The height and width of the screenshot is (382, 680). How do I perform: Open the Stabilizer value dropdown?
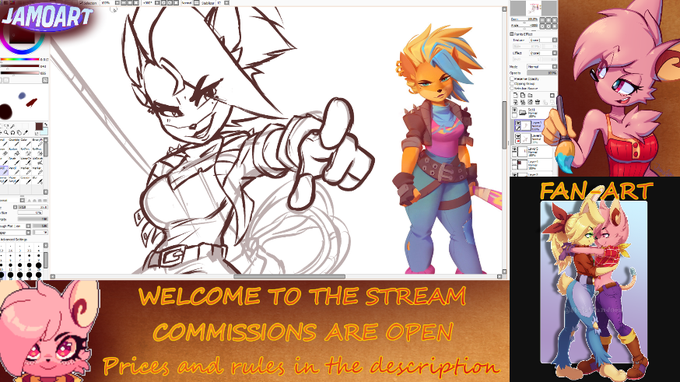pos(227,3)
